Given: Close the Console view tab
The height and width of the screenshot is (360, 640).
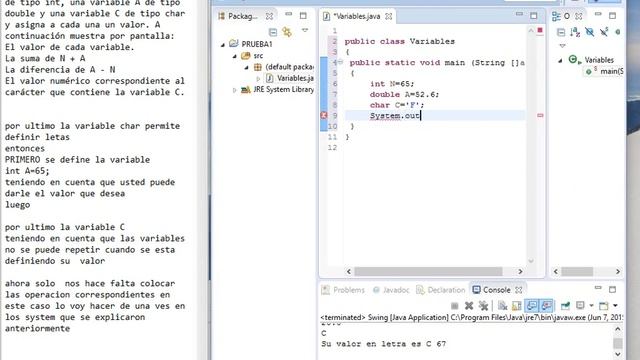Looking at the screenshot, I should pyautogui.click(x=518, y=290).
